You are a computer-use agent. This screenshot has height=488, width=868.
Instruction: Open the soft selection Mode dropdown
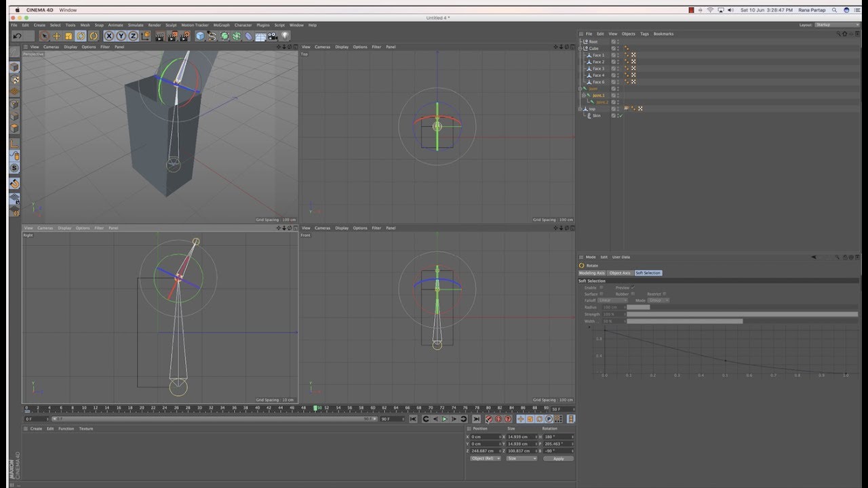point(658,300)
